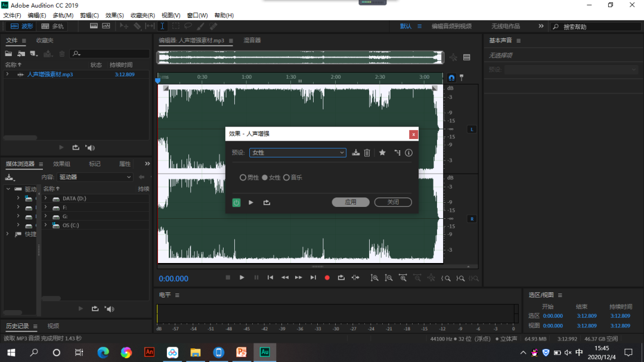This screenshot has height=362, width=644.
Task: Switch to the 效果组 tab
Action: [x=61, y=163]
